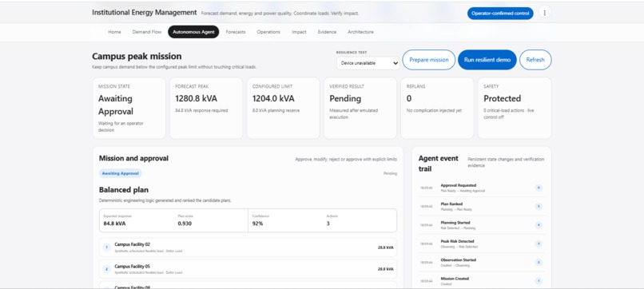Click the Institutional Energy Management title
644x289 pixels.
145,13
